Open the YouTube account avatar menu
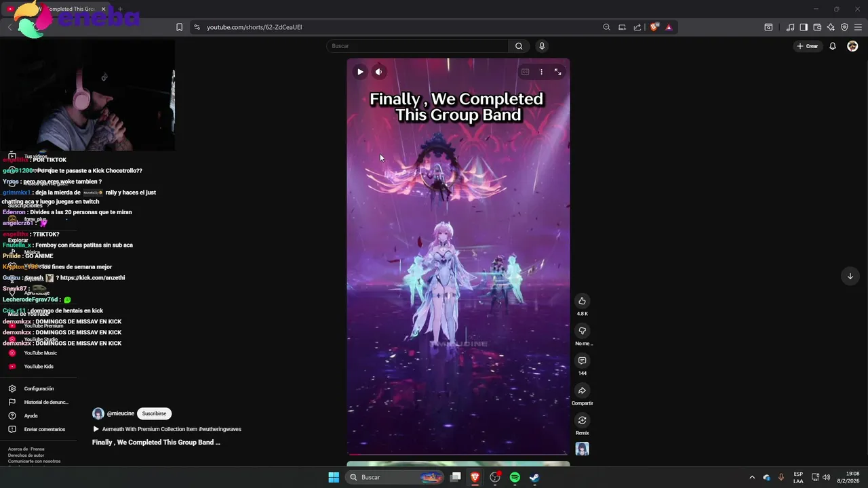The width and height of the screenshot is (868, 488). pyautogui.click(x=852, y=46)
